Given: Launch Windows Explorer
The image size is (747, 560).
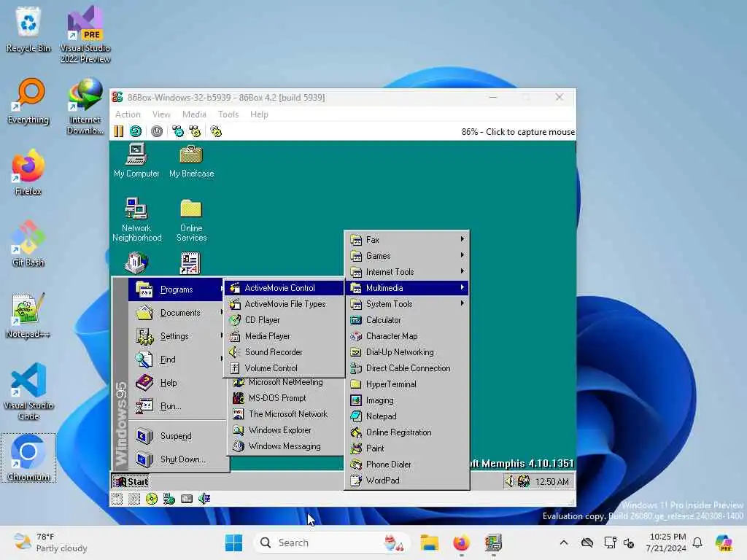Looking at the screenshot, I should point(286,430).
